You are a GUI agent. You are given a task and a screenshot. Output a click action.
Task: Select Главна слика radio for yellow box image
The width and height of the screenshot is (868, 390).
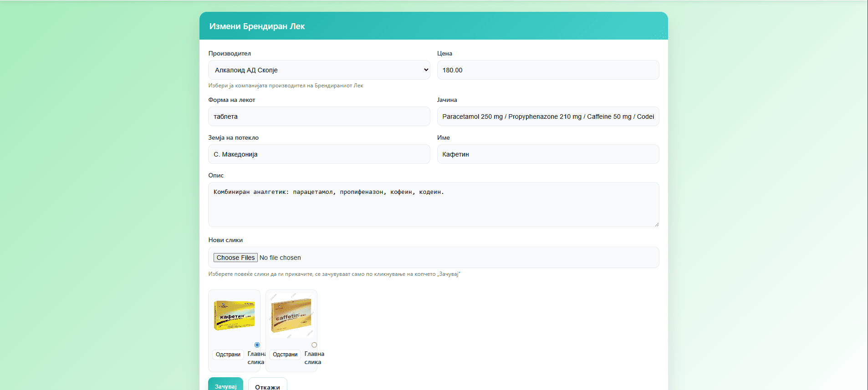tap(257, 345)
